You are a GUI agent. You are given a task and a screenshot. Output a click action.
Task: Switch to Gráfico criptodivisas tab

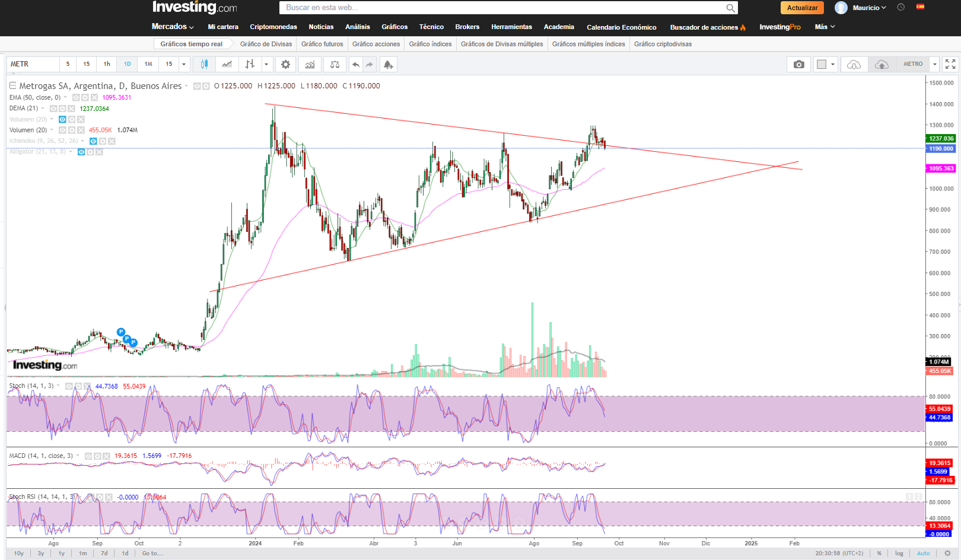coord(663,44)
